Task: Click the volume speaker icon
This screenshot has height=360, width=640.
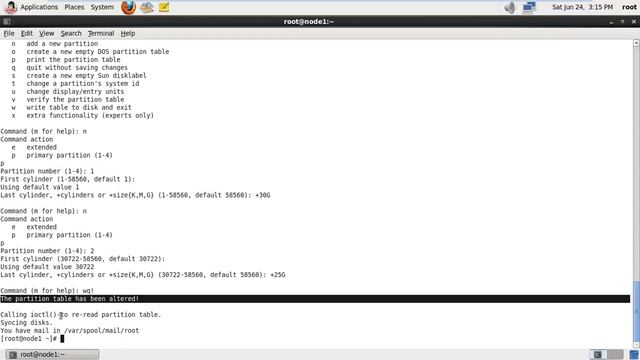Action: coord(509,7)
